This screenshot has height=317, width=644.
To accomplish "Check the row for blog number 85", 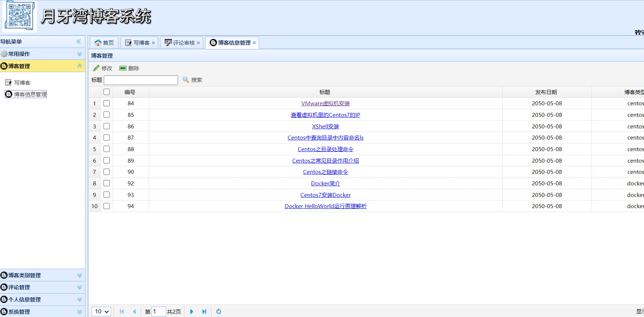I will coord(107,115).
